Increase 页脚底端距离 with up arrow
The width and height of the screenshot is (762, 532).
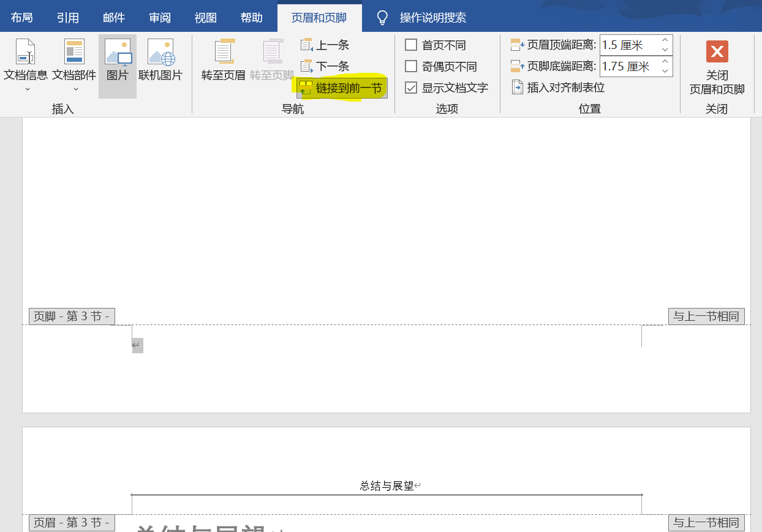pos(665,61)
